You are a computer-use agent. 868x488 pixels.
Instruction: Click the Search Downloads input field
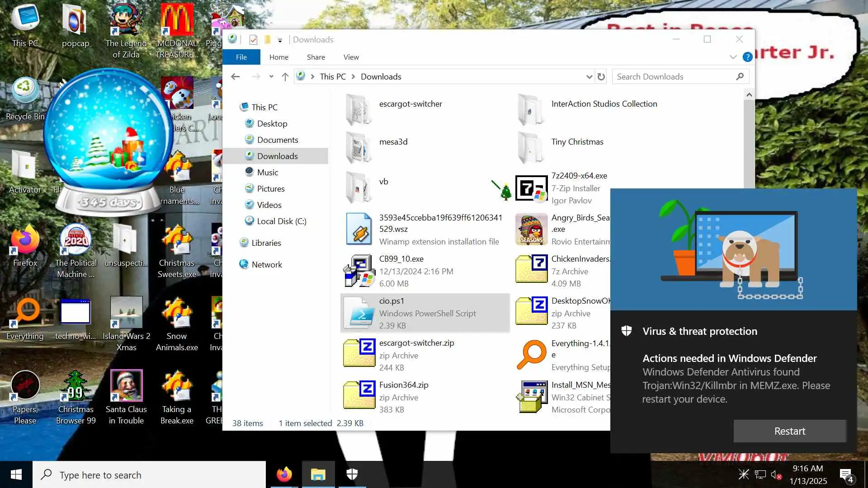click(674, 77)
